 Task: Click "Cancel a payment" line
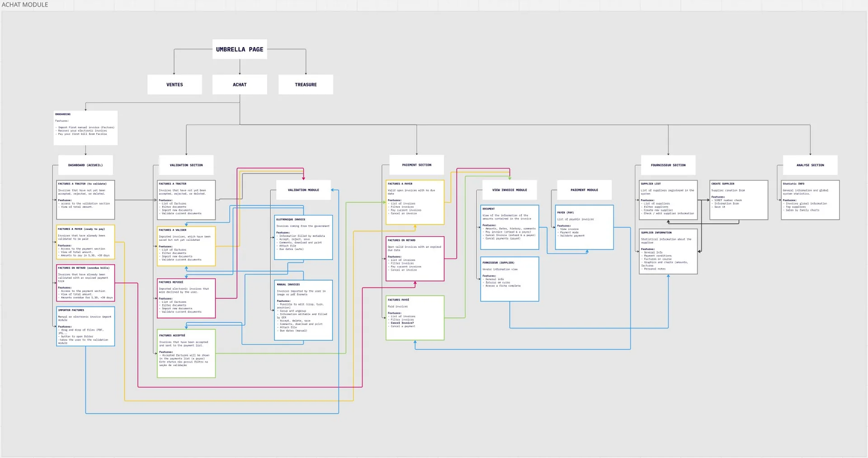[x=402, y=326]
